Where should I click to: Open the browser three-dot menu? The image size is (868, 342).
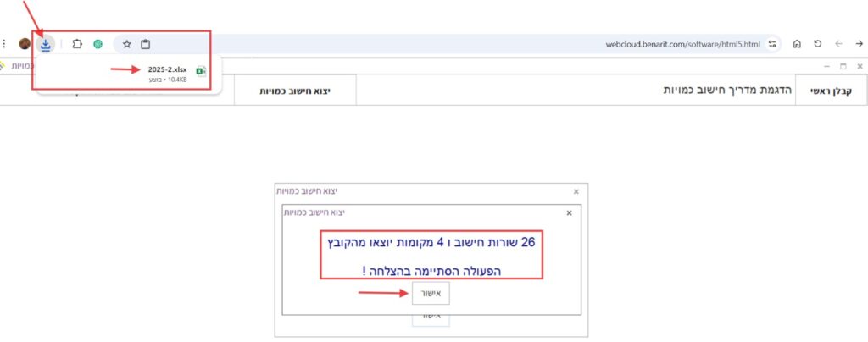[6, 44]
